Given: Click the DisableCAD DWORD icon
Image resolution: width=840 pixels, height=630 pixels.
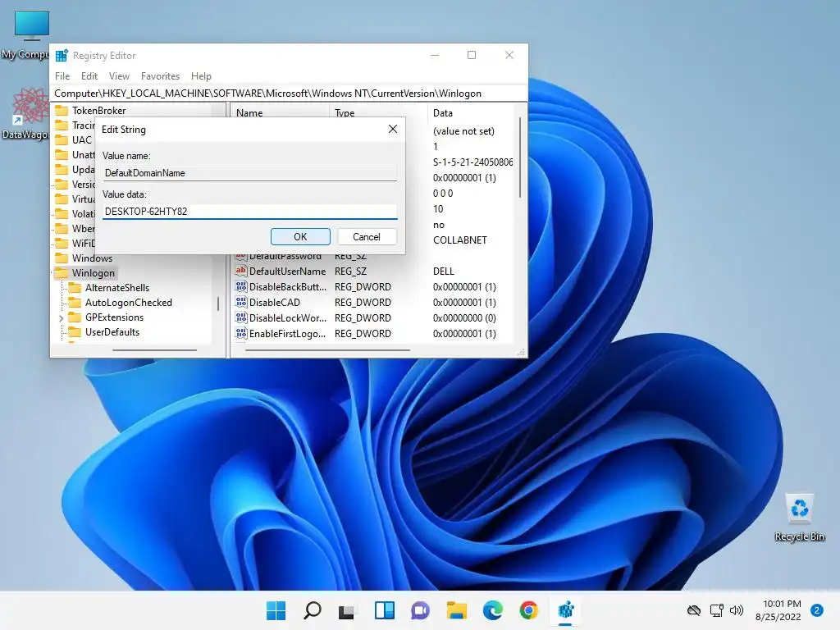Looking at the screenshot, I should pyautogui.click(x=241, y=302).
